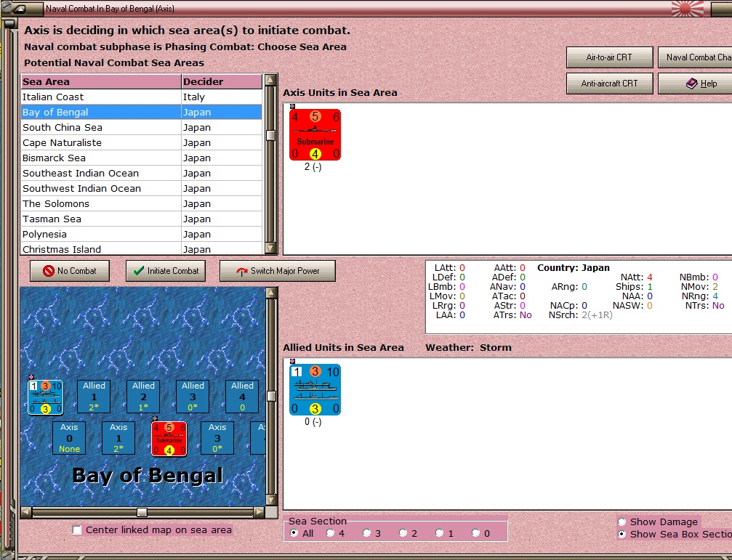Click the Decider column header
Viewport: 732px width, 560px height.
[x=222, y=81]
